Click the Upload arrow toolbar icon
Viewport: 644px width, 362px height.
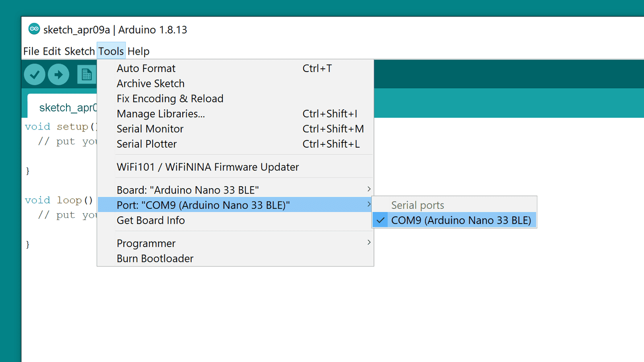click(59, 74)
